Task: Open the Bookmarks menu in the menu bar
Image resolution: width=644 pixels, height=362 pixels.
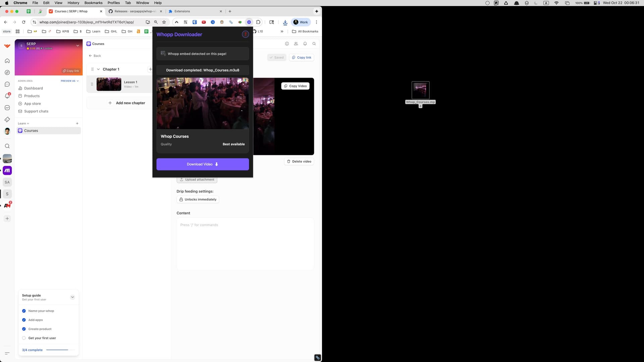Action: 93,3
